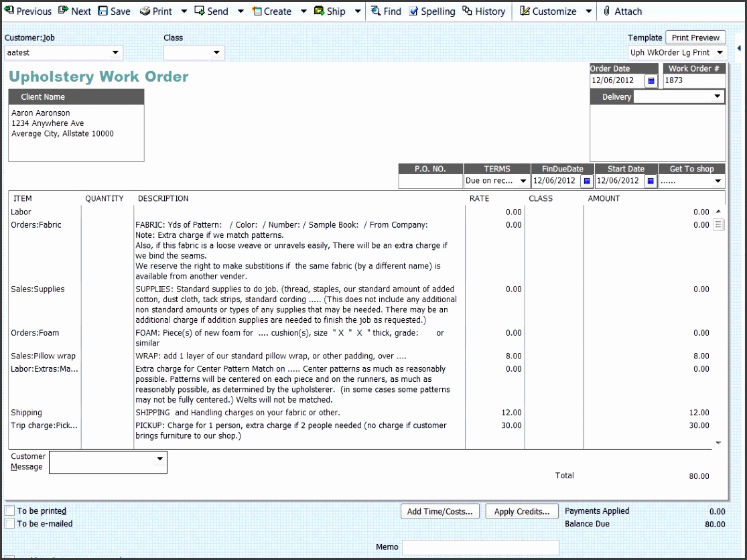Check the To be e-mailed box
The width and height of the screenshot is (747, 560).
tap(10, 524)
